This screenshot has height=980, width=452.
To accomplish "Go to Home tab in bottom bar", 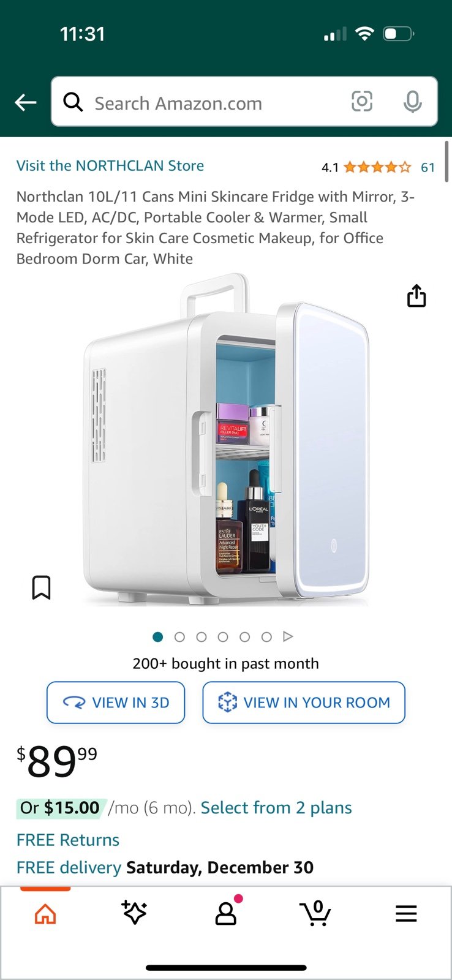I will tap(45, 914).
